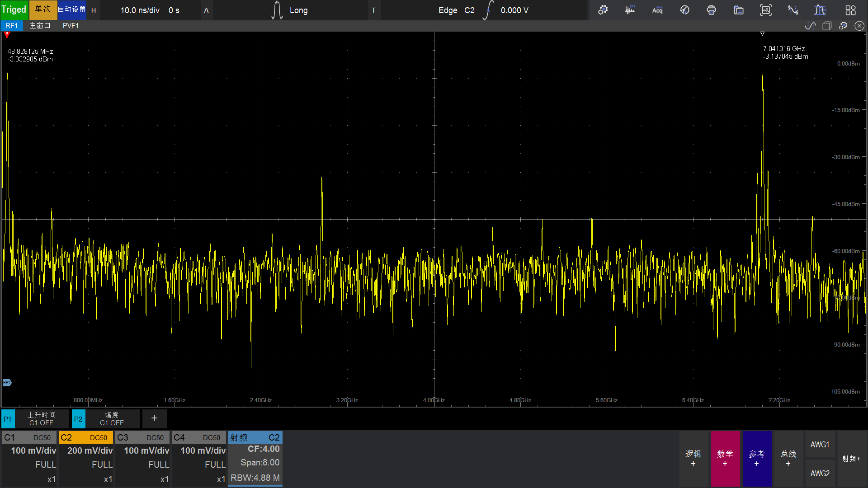Open AWG1 generator
Viewport: 868px width, 488px height.
(820, 445)
